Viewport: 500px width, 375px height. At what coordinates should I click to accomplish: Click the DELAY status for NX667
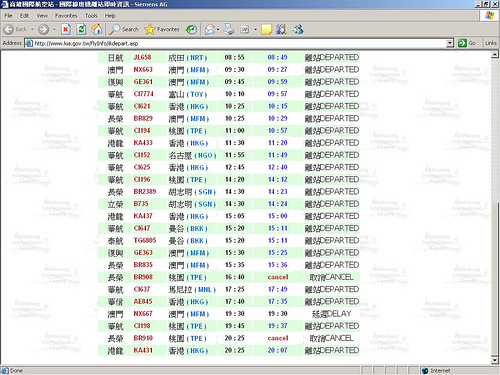[332, 314]
